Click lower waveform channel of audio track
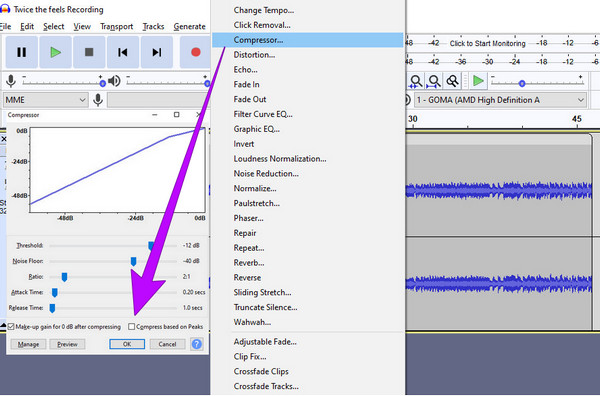 499,284
